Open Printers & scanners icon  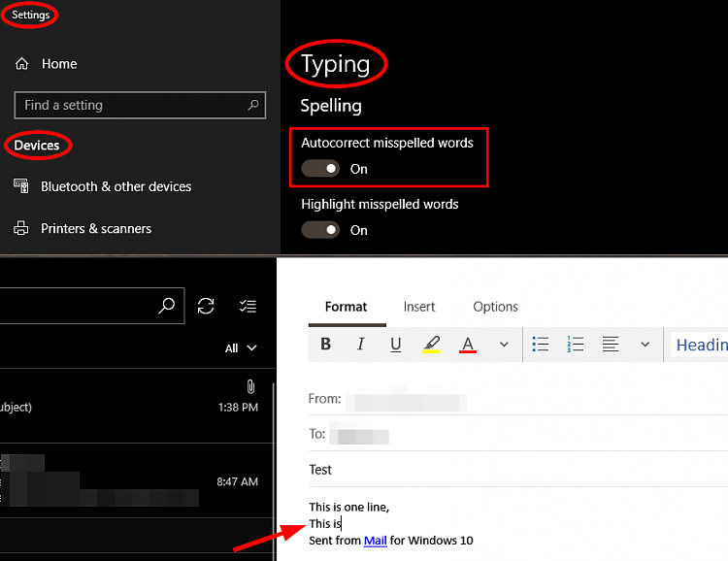point(21,228)
